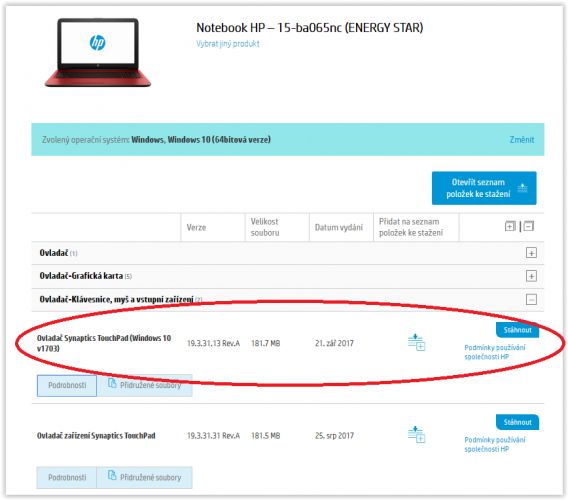
Task: Open Podrobnosti tab for Windows 10 v1703 driver
Action: tap(67, 385)
